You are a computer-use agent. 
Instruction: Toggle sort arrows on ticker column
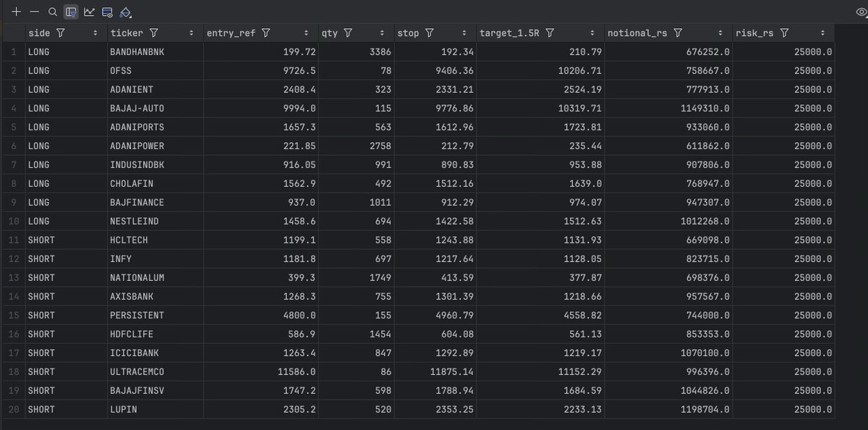tap(191, 33)
